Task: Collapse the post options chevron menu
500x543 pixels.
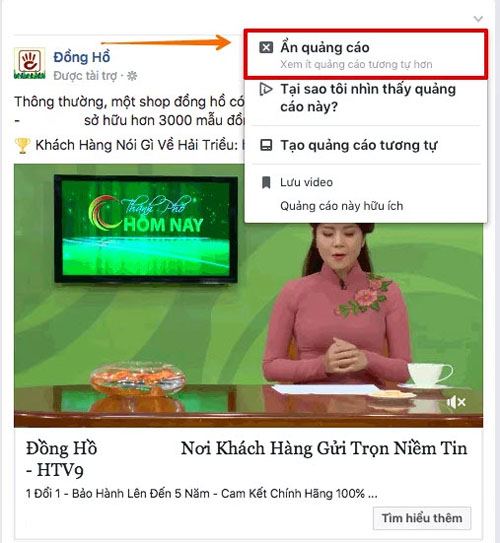Action: (x=478, y=18)
